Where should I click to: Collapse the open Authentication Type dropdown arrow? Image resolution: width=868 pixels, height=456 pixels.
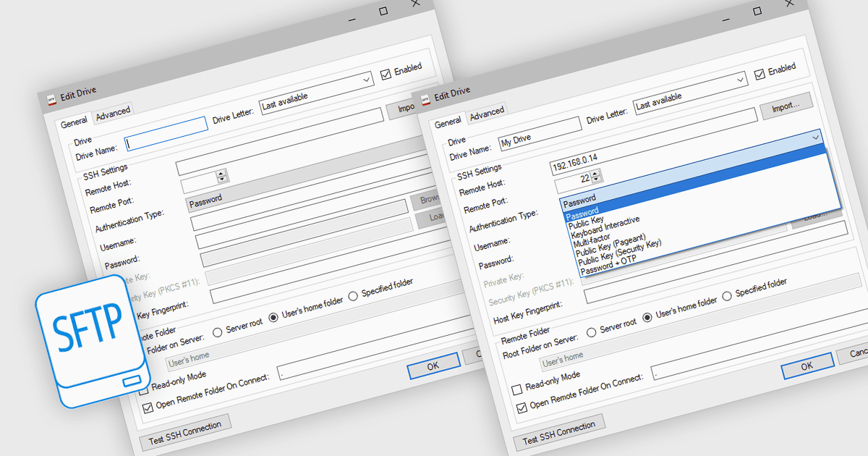click(x=816, y=138)
